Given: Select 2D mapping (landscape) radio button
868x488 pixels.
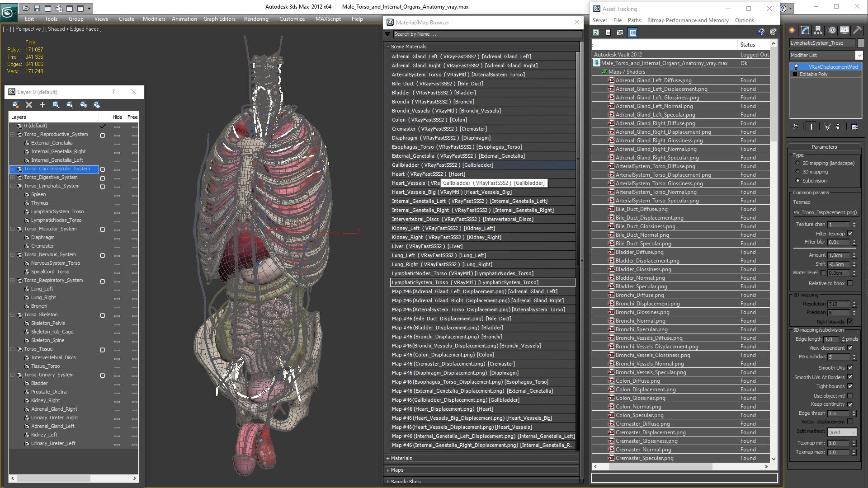Looking at the screenshot, I should (x=797, y=163).
